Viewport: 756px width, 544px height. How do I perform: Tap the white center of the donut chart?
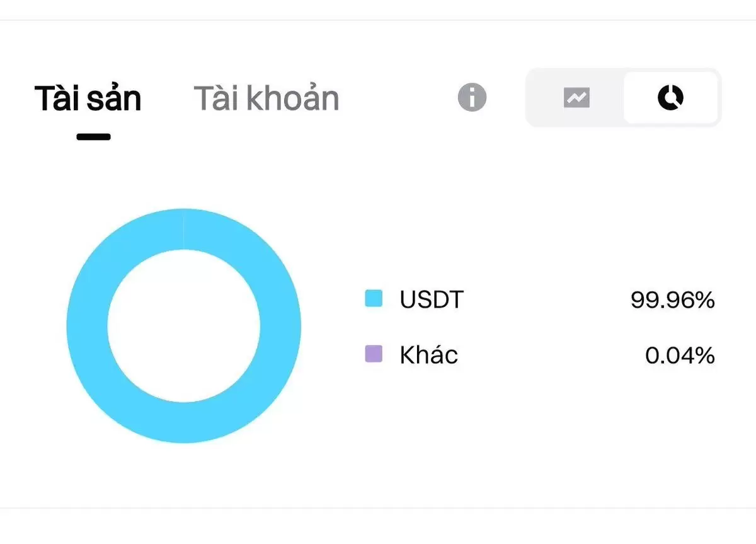(x=184, y=326)
